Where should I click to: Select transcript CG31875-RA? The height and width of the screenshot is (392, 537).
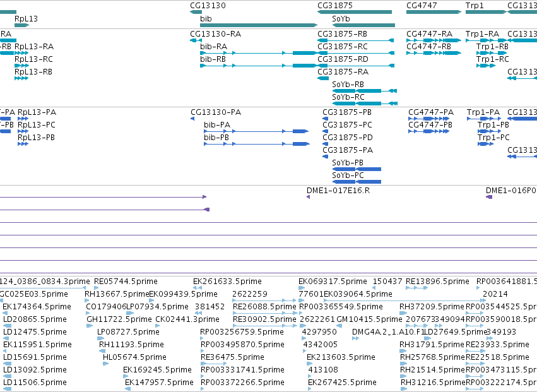tap(343, 72)
